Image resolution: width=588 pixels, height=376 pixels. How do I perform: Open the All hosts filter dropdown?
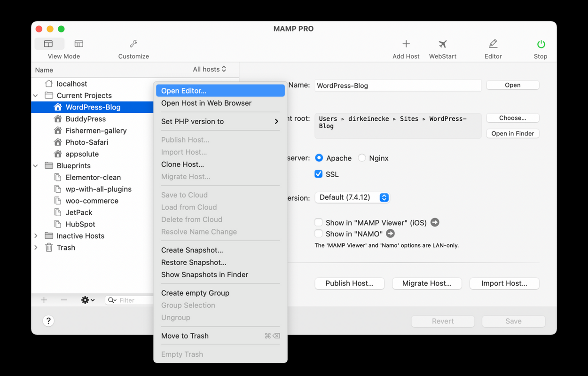tap(210, 69)
